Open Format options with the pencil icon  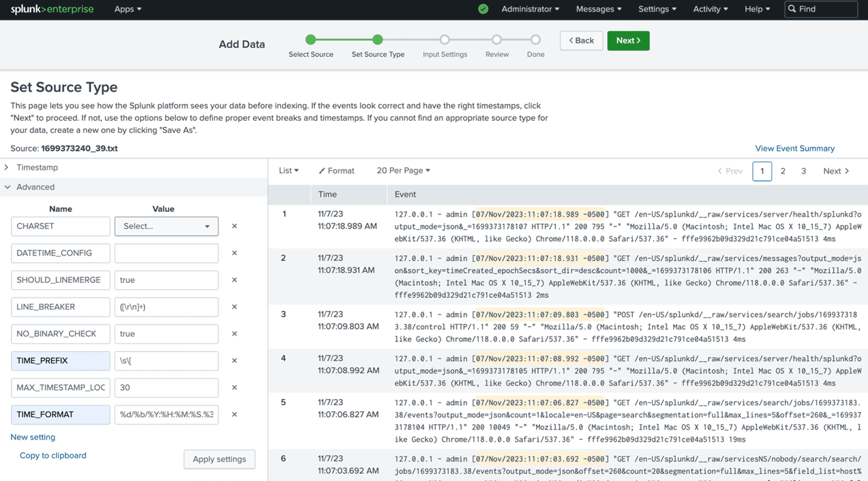(322, 171)
